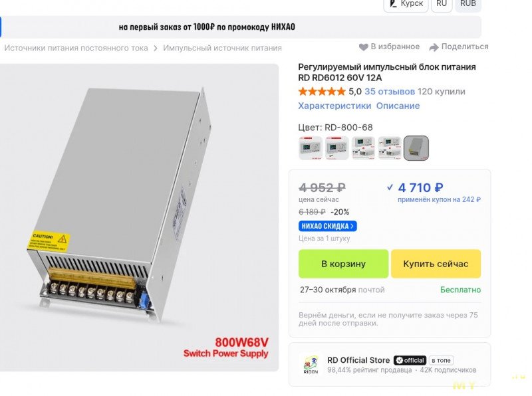Select the first color variant thumbnail

point(311,148)
